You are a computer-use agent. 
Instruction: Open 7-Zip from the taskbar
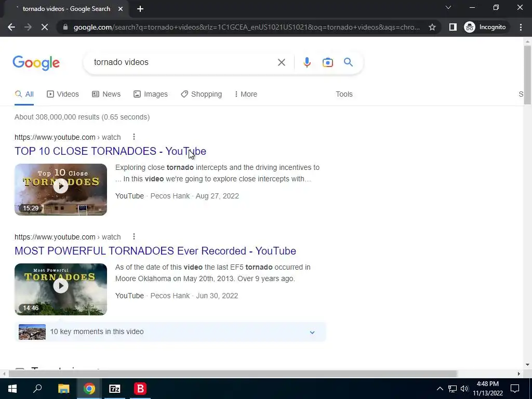pyautogui.click(x=115, y=389)
